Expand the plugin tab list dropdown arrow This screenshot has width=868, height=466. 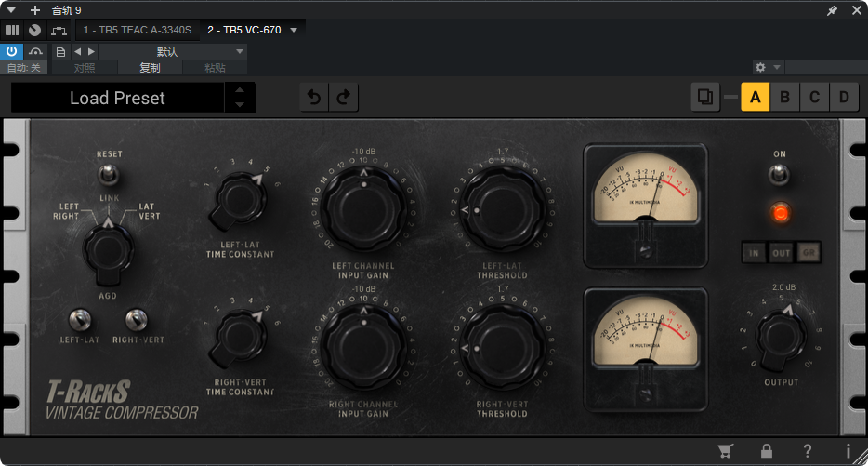click(294, 30)
